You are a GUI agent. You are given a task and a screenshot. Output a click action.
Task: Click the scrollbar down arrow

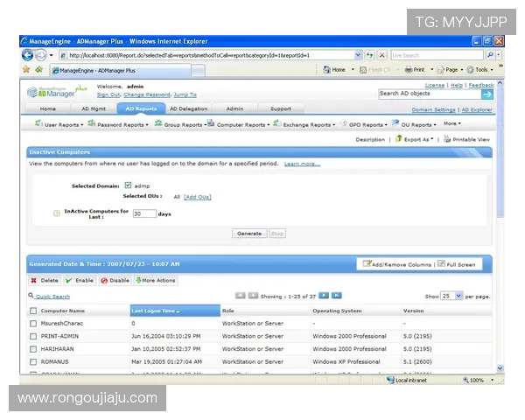[500, 368]
